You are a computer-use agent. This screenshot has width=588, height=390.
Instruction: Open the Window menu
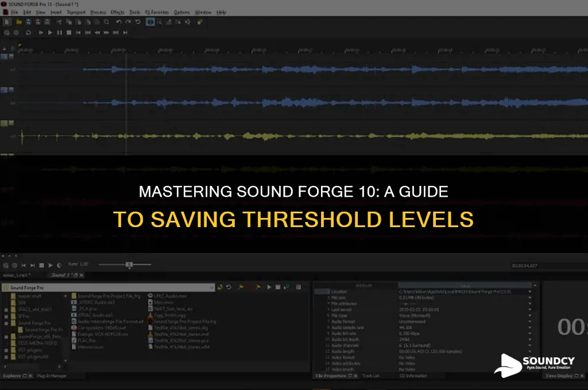[x=203, y=13]
